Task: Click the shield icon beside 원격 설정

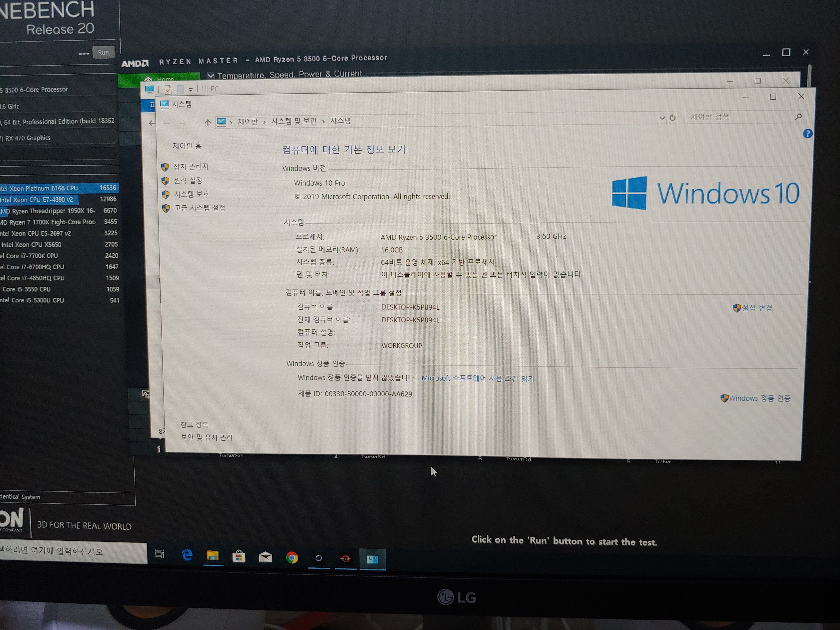Action: pyautogui.click(x=165, y=181)
